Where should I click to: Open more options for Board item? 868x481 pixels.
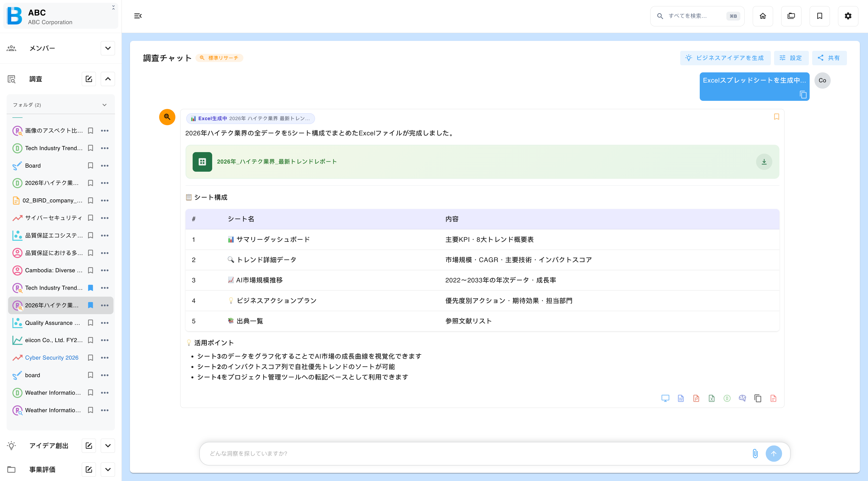pyautogui.click(x=105, y=166)
